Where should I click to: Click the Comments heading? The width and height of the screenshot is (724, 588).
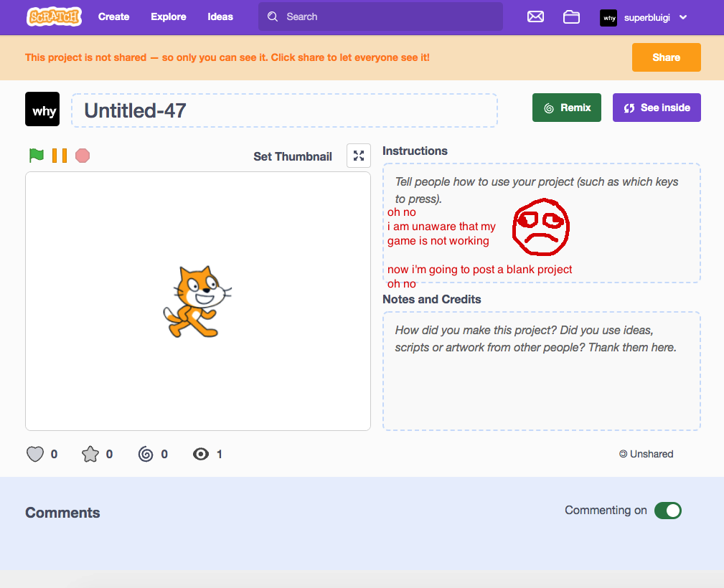63,512
